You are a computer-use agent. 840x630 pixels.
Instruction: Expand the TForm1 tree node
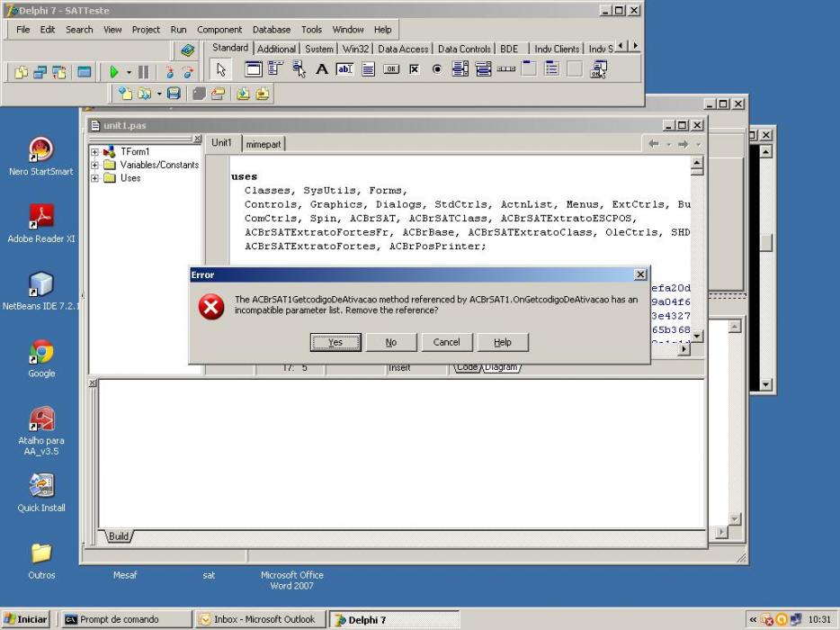(94, 152)
